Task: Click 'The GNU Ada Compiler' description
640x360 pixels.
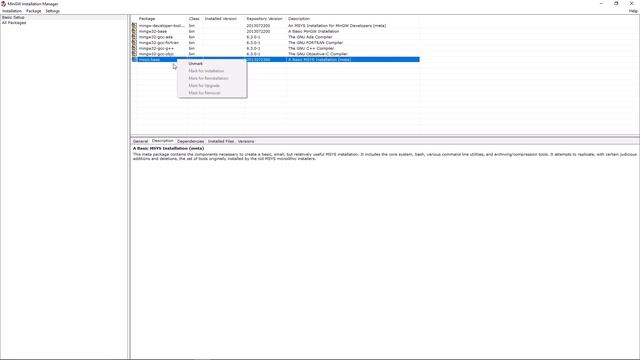Action: click(310, 37)
